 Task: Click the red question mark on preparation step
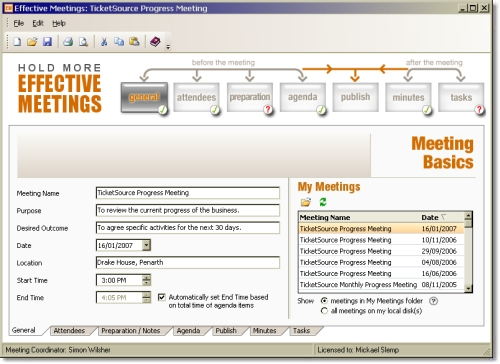268,109
